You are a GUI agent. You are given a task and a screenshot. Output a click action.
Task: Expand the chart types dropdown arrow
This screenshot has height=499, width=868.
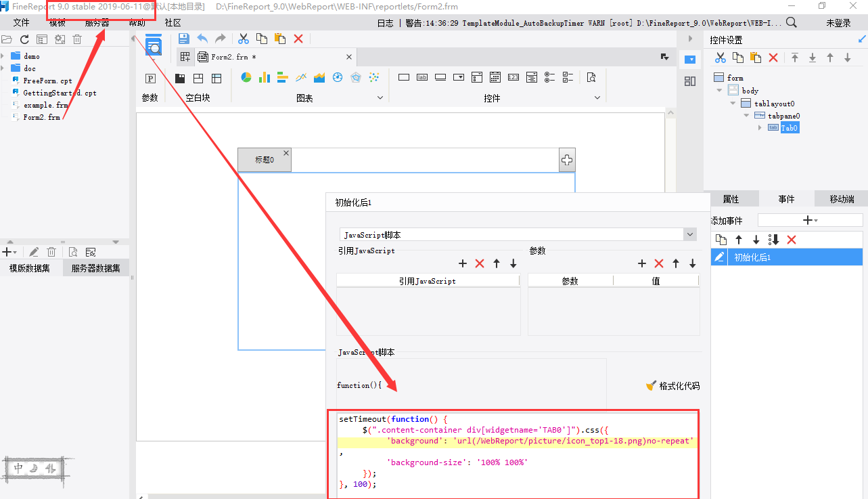click(380, 98)
